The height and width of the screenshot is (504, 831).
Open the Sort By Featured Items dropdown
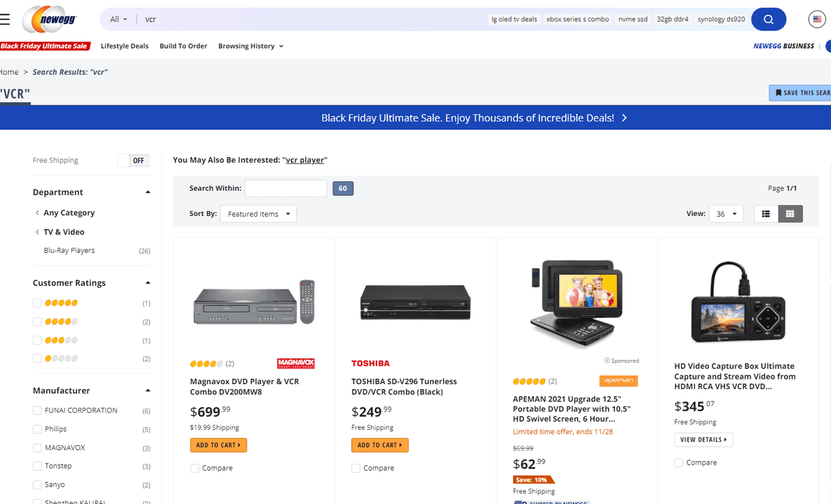[x=258, y=213]
